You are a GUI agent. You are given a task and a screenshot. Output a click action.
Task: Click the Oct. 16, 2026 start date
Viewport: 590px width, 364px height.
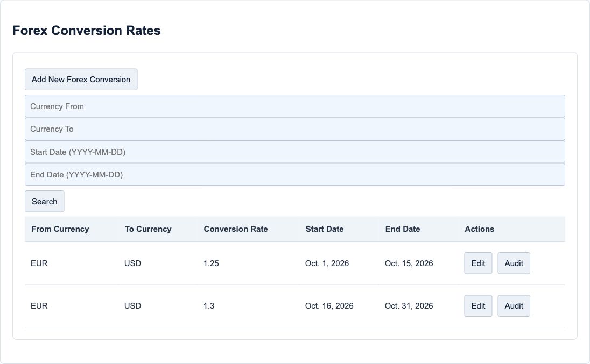tap(329, 306)
